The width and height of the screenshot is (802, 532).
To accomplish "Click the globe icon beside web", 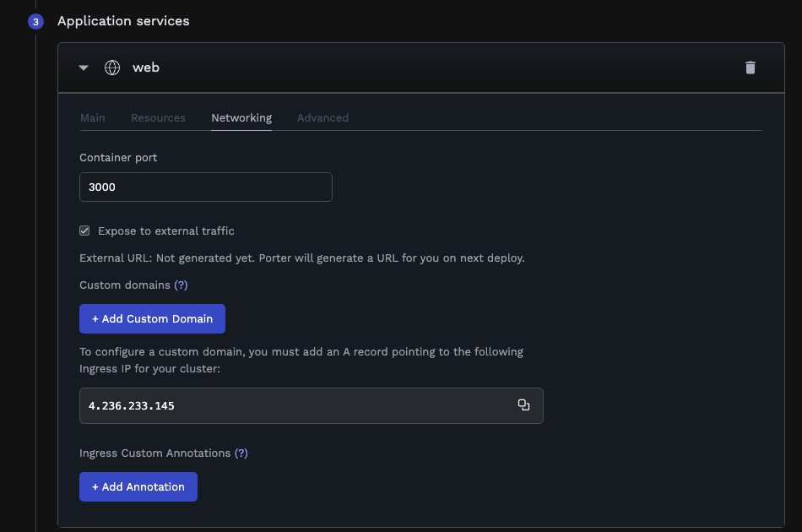I will pyautogui.click(x=112, y=68).
